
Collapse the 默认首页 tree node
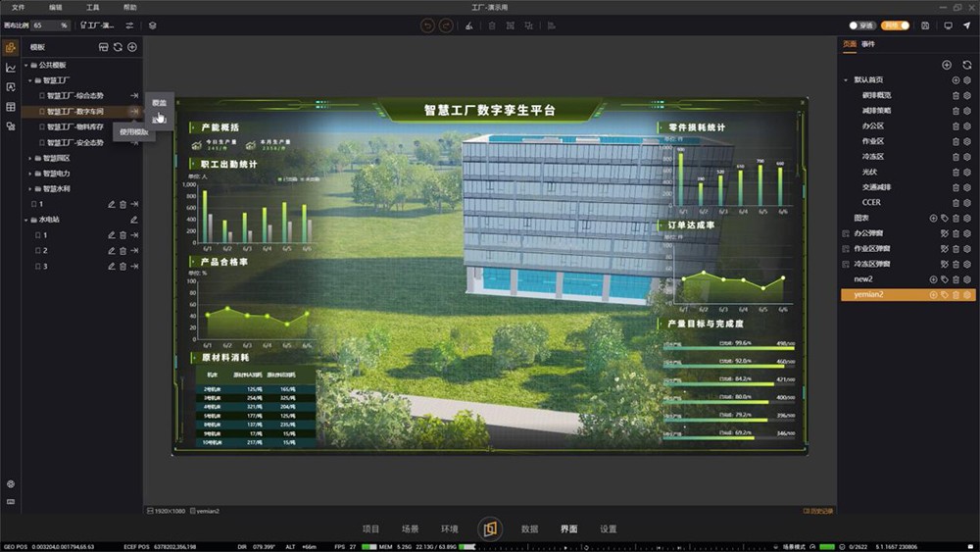pos(846,80)
